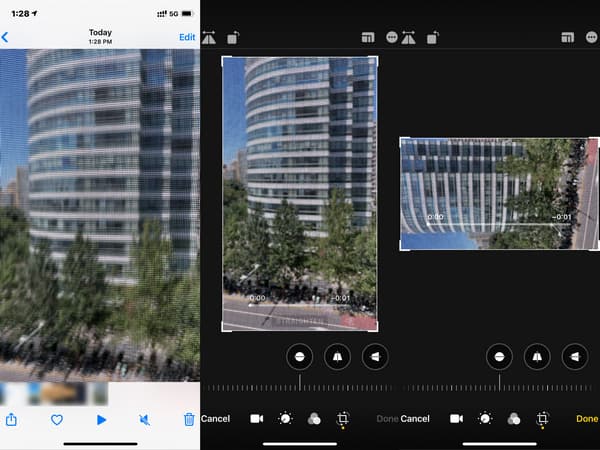Switch to the Crop tab in right editor
This screenshot has width=600, height=450.
click(543, 418)
